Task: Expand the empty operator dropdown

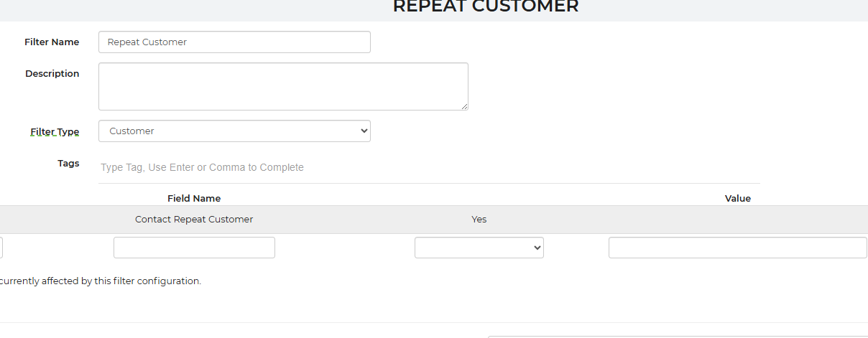Action: (479, 248)
